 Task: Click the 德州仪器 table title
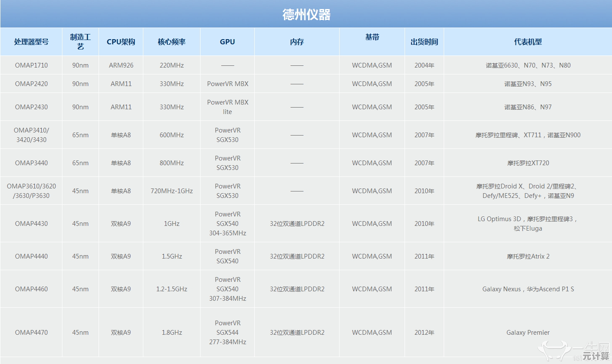[x=306, y=15]
